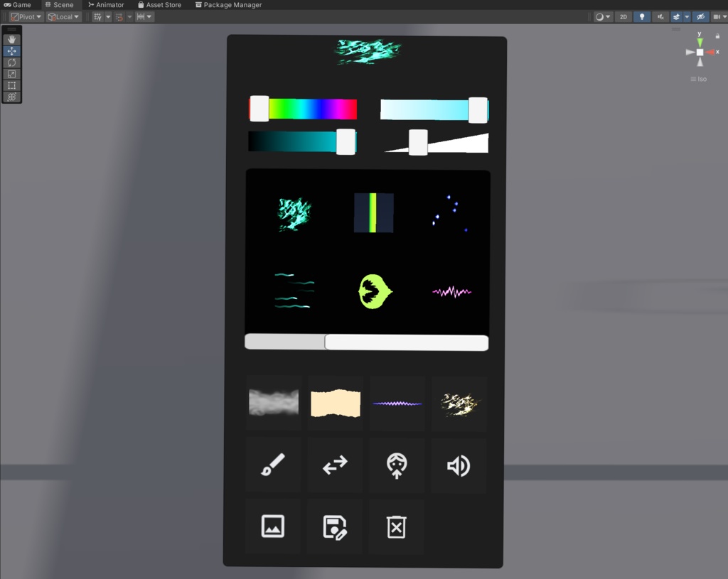This screenshot has width=728, height=579.
Task: Click the delete trash icon in the panel
Action: click(x=396, y=526)
